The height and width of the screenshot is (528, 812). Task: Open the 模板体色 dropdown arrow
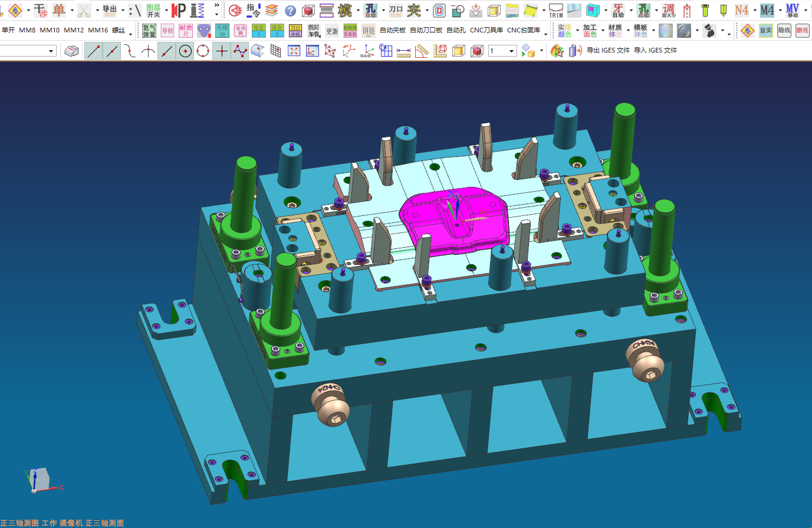[x=654, y=31]
